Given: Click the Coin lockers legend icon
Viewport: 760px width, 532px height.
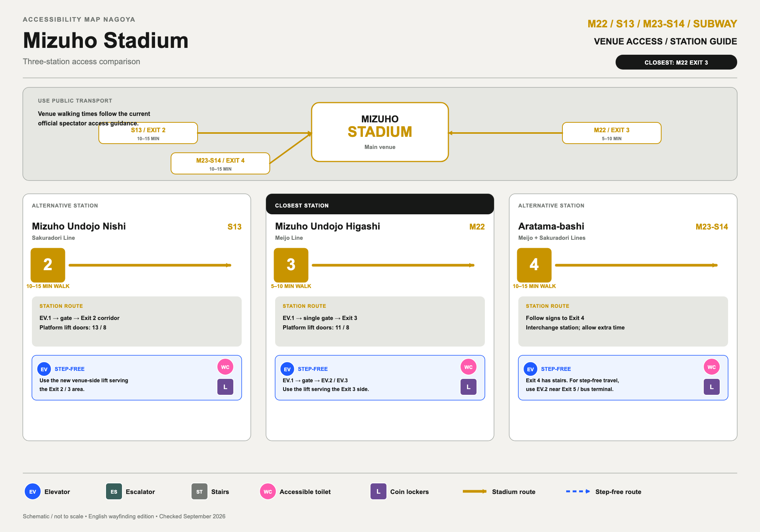Looking at the screenshot, I should coord(378,491).
